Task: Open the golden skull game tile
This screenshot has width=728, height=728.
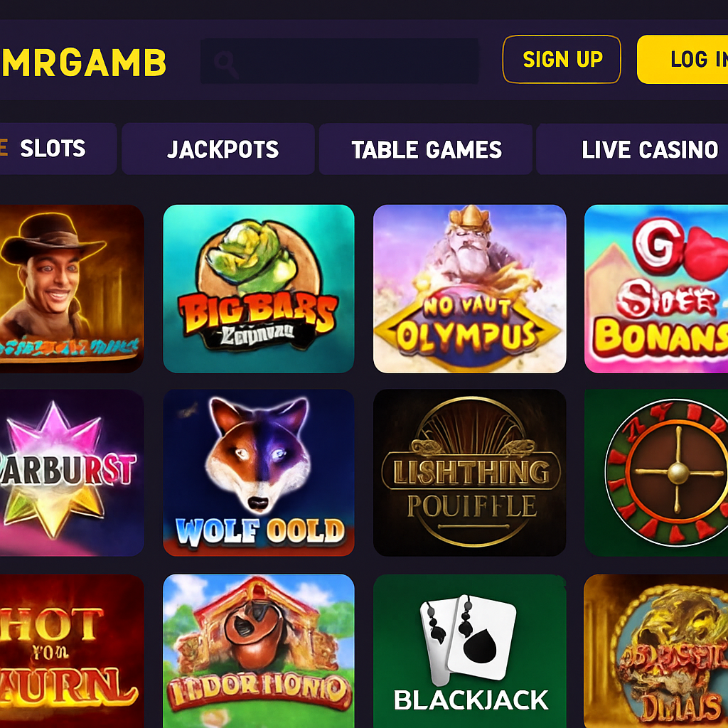Action: point(656,651)
